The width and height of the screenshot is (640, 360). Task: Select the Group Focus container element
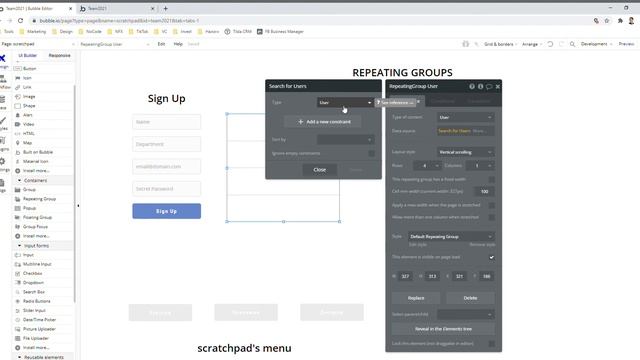[x=35, y=227]
